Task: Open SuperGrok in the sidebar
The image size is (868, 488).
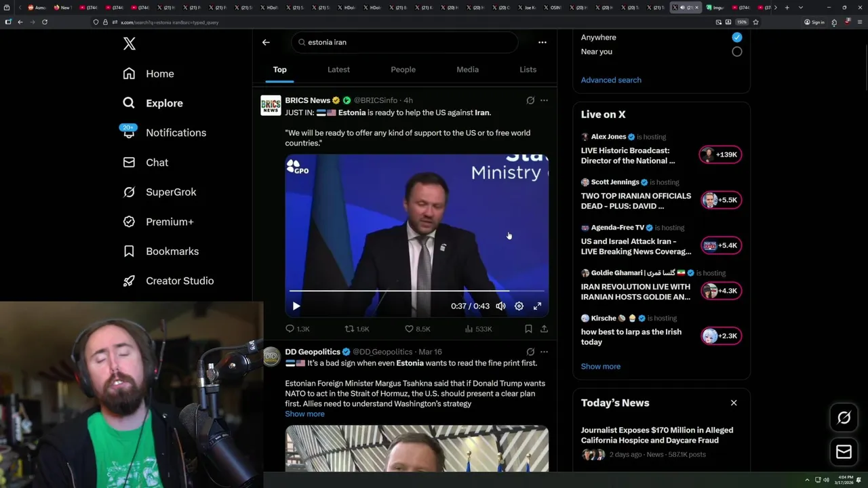Action: click(159, 192)
